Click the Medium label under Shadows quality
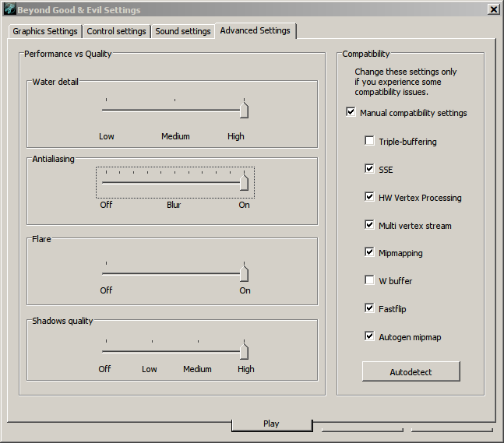This screenshot has width=504, height=443. click(197, 369)
